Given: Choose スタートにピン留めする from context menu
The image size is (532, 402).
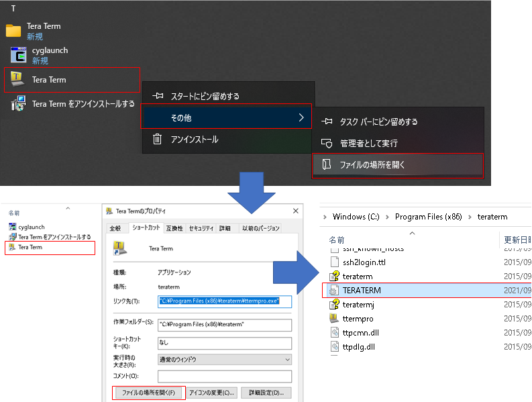Looking at the screenshot, I should point(205,97).
